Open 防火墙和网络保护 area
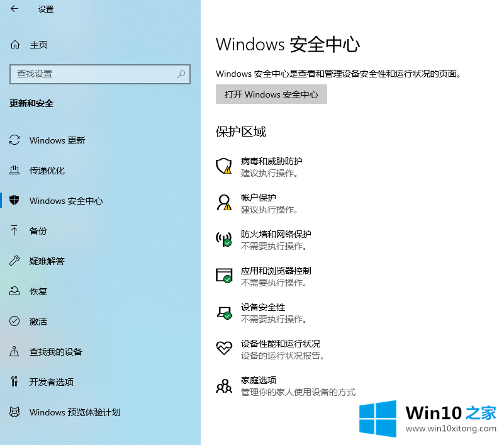Viewport: 504px width, 445px height. point(276,234)
